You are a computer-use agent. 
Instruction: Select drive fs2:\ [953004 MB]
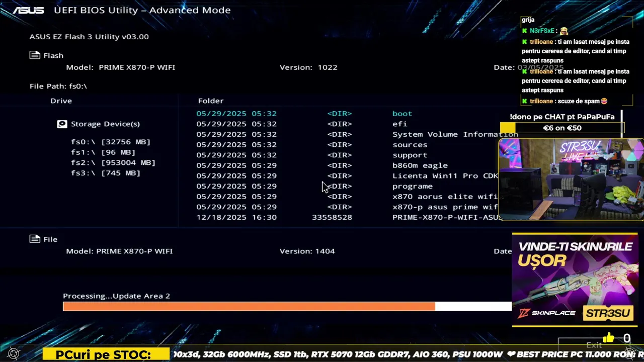pyautogui.click(x=113, y=162)
